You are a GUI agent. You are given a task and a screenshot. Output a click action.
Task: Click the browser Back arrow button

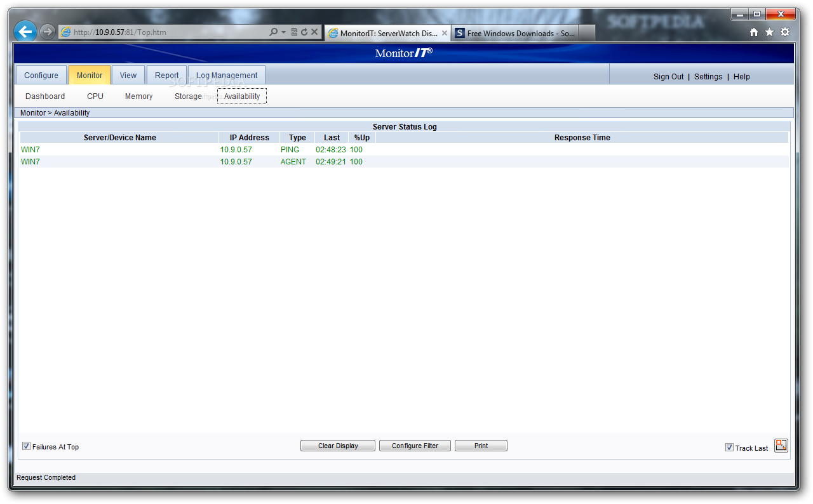pyautogui.click(x=25, y=31)
